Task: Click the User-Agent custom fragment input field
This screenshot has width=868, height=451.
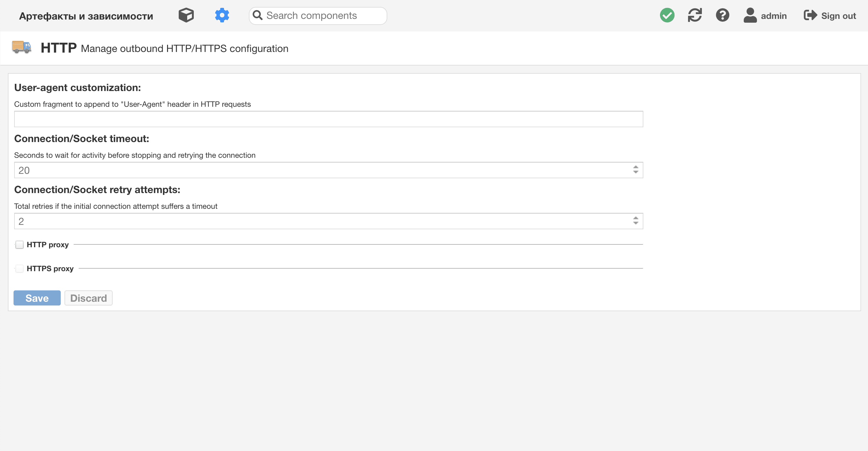Action: point(328,119)
